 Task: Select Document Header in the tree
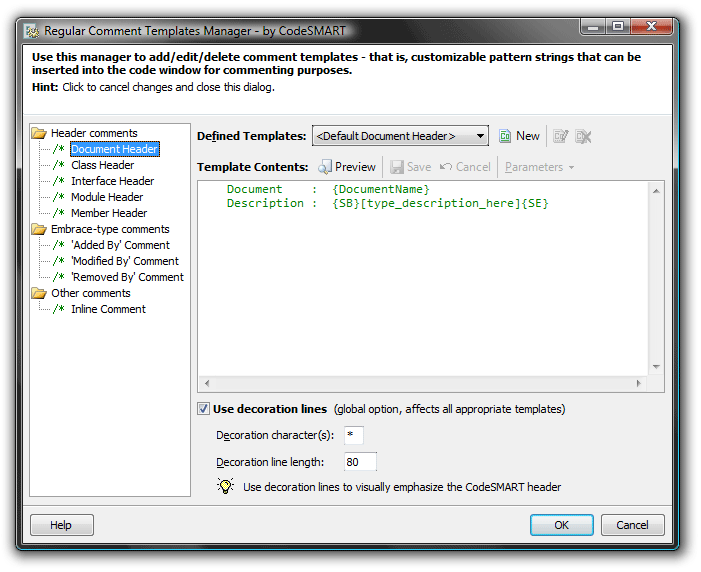pyautogui.click(x=114, y=149)
